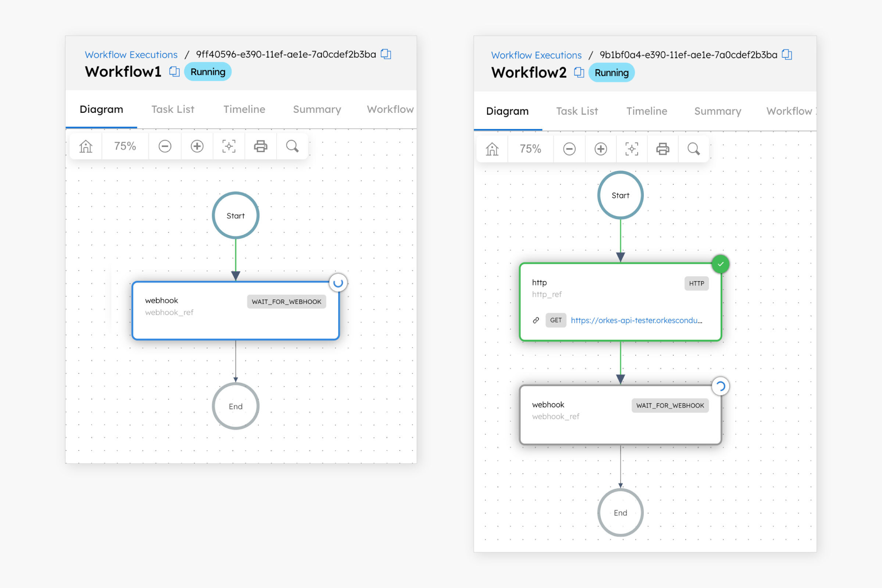Switch to Task List tab in Workflow1
This screenshot has width=882, height=588.
(173, 109)
